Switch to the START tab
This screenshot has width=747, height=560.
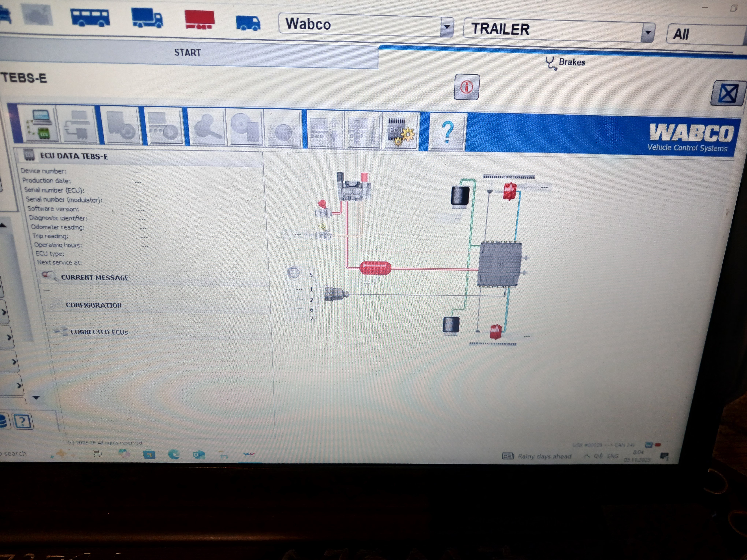tap(188, 53)
